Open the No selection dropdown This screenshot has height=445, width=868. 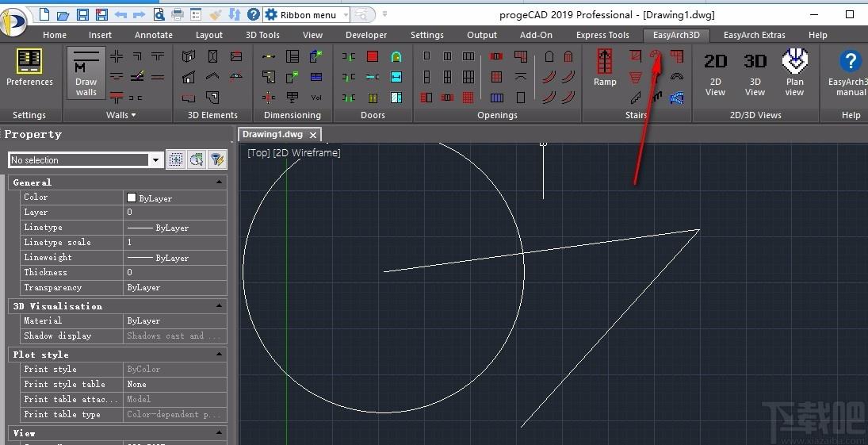155,160
